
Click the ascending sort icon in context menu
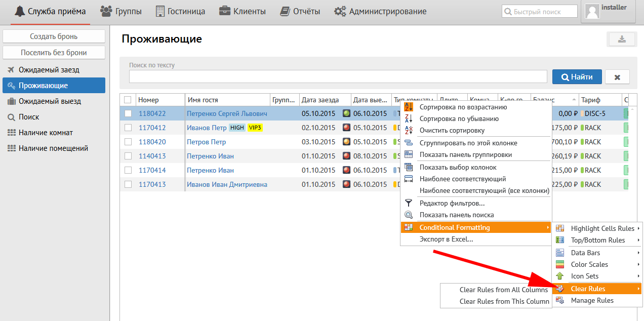tap(409, 107)
